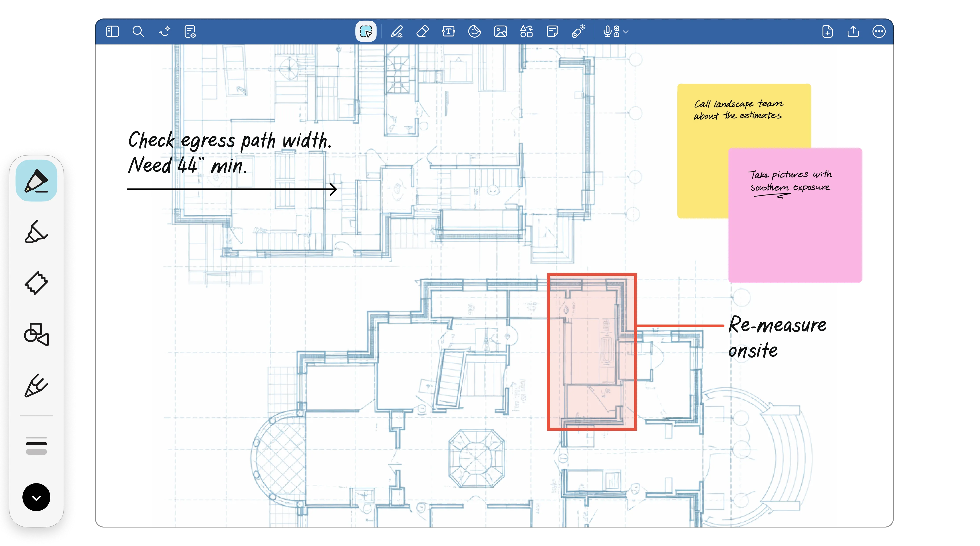
Task: Choose the text box tool
Action: (448, 31)
